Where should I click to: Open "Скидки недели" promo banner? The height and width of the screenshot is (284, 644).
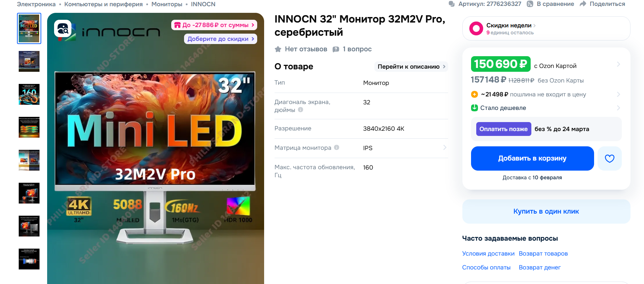(x=546, y=28)
